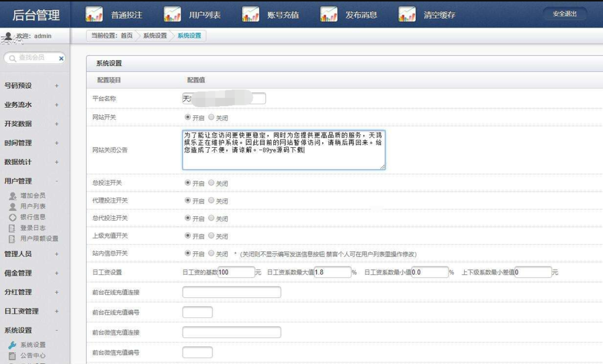Select 关闭 radio for 站内信息开关

tap(211, 255)
